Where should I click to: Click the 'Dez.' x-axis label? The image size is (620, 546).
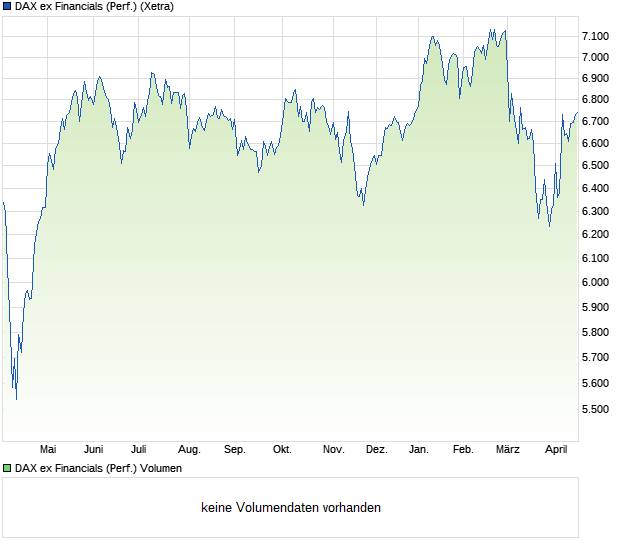(x=376, y=450)
